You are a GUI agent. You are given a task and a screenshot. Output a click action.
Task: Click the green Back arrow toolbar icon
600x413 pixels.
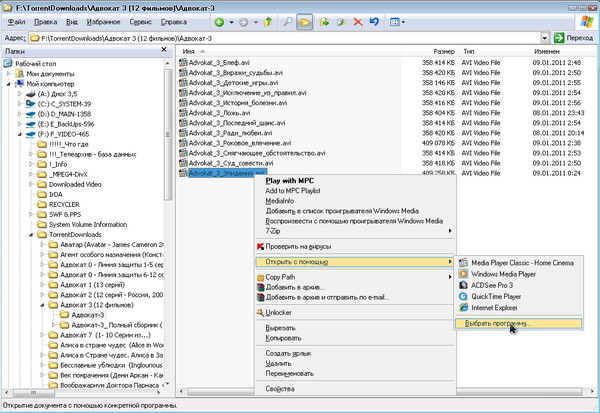219,22
